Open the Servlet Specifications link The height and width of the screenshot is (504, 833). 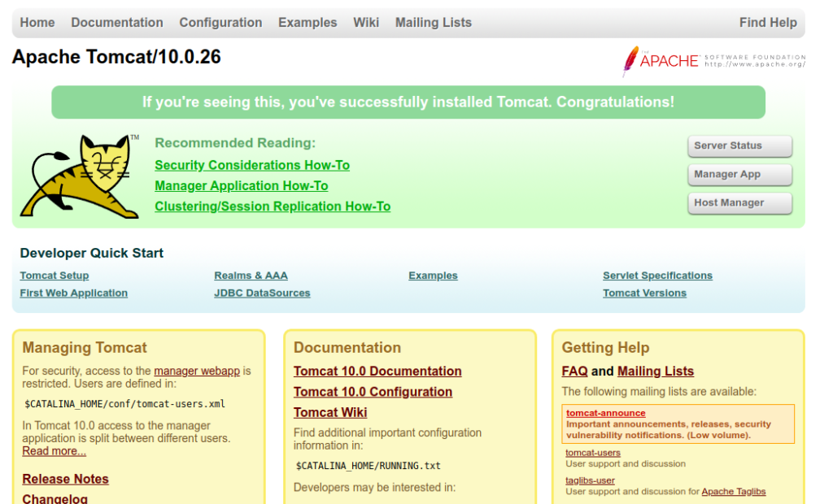(657, 276)
